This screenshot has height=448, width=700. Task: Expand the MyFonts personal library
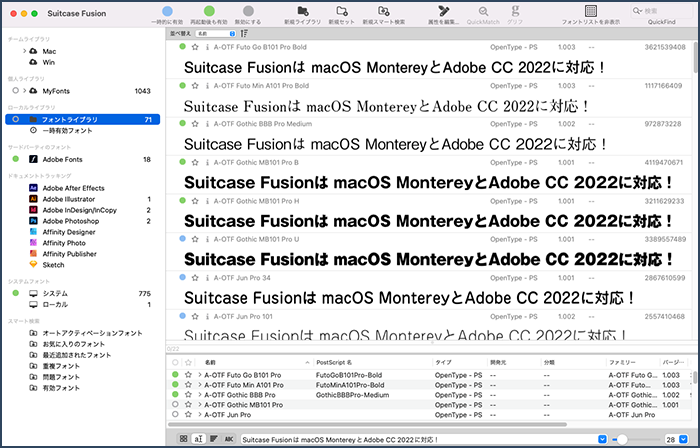click(25, 91)
